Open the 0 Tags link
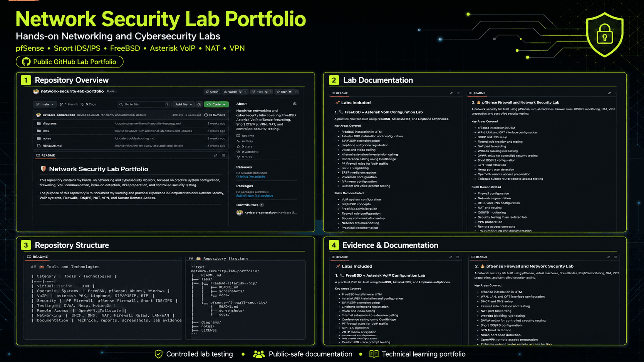644x362 pixels. coord(89,104)
